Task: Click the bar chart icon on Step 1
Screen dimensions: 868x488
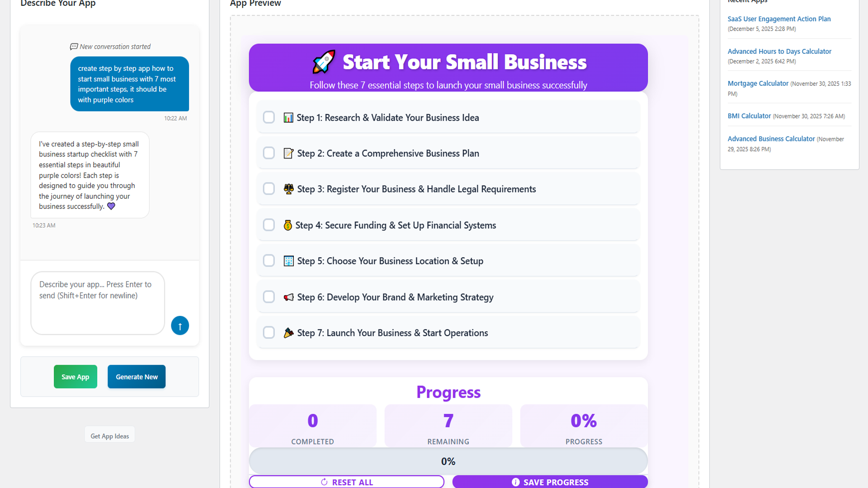Action: point(288,117)
